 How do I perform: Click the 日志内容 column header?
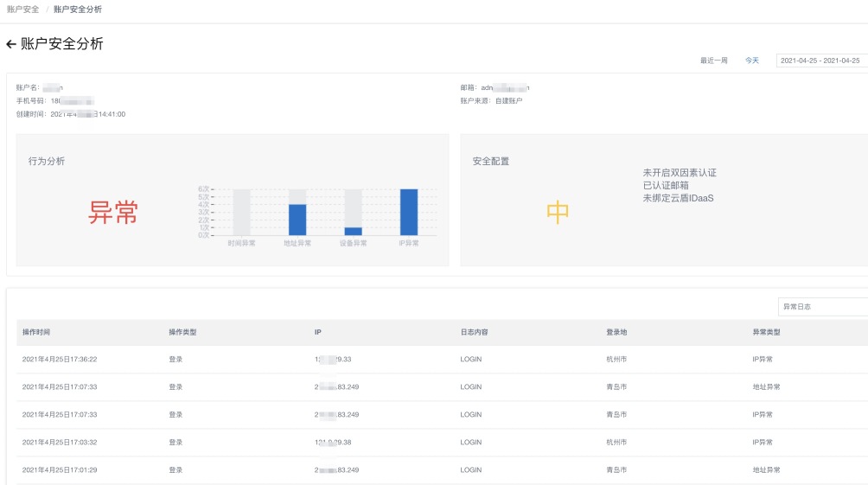474,332
